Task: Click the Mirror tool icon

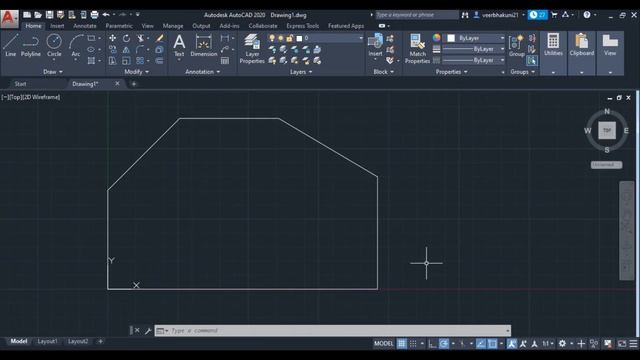Action: tap(127, 49)
